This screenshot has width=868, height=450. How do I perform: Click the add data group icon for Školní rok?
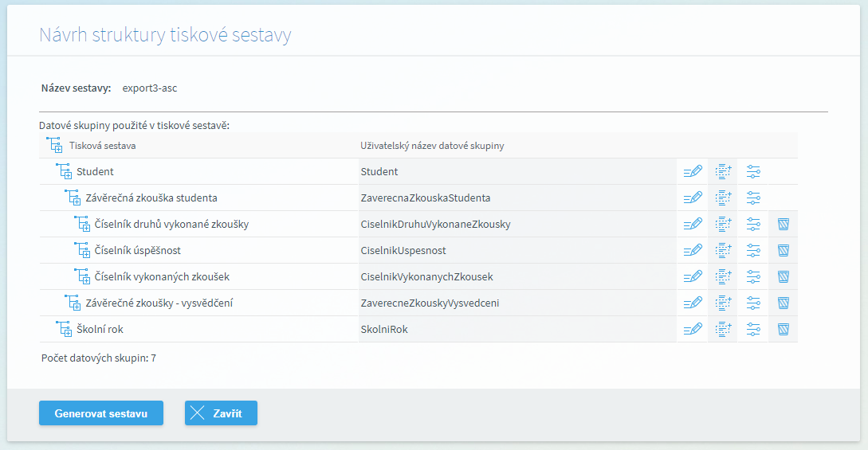[x=723, y=329]
